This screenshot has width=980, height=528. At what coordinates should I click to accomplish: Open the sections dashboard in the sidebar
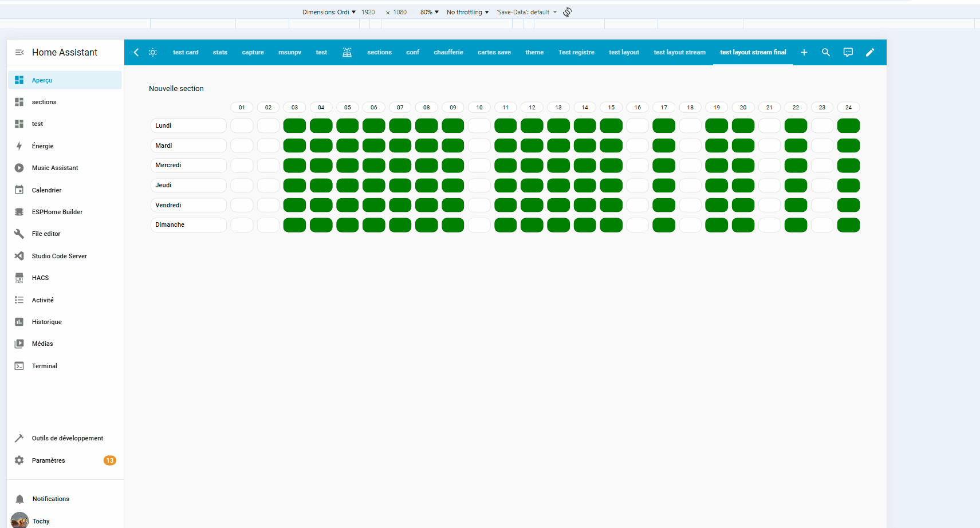pyautogui.click(x=65, y=102)
